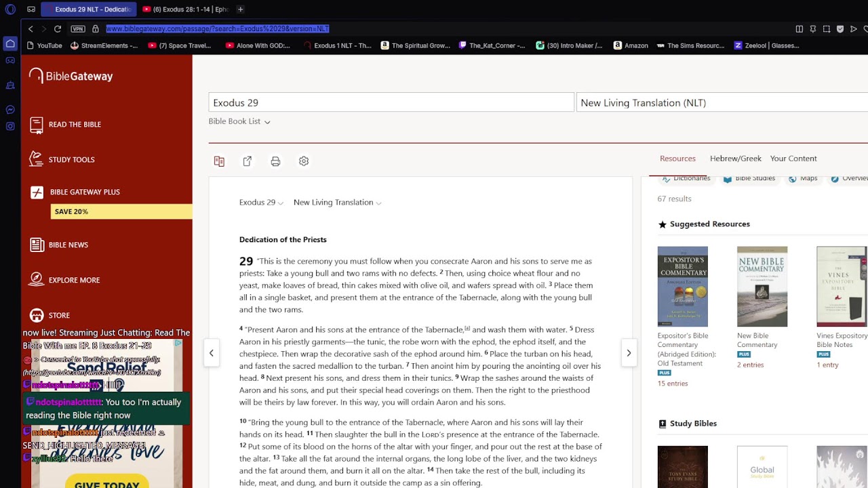Viewport: 868px width, 488px height.
Task: Open a new browser tab with plus button
Action: tap(240, 9)
